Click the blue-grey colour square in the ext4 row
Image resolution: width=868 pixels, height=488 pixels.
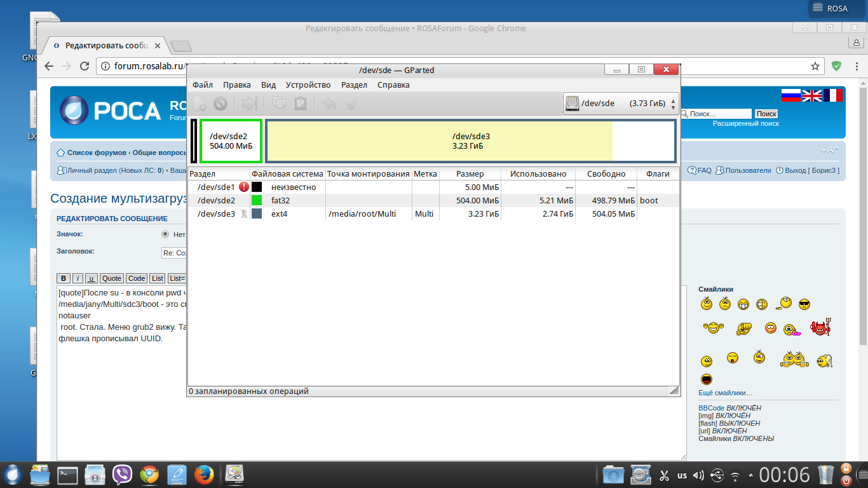(257, 214)
